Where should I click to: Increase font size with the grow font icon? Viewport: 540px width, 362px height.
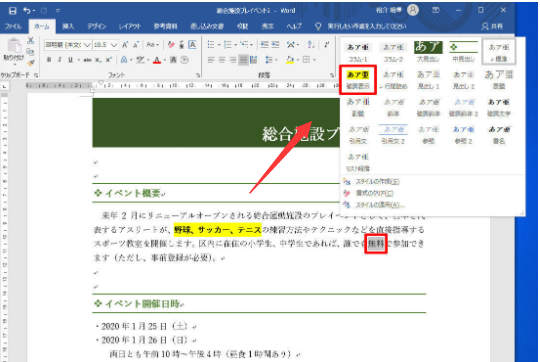pyautogui.click(x=125, y=45)
